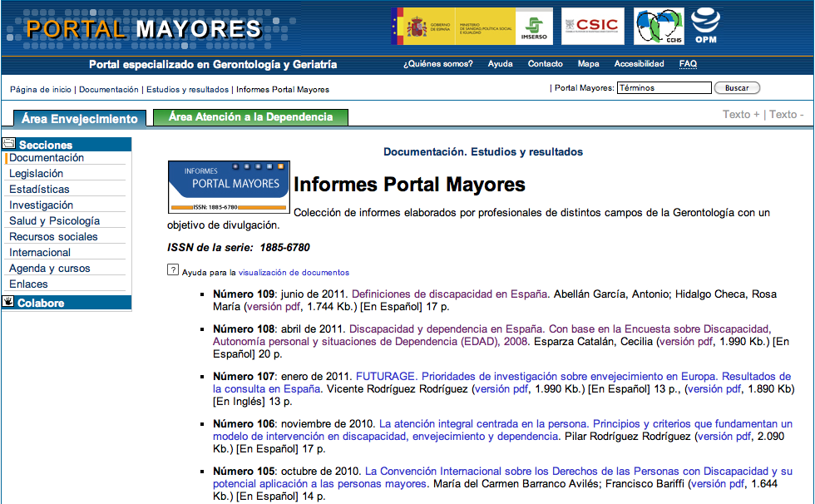Open the IMSERSO logo link
This screenshot has height=504, width=815.
point(534,26)
